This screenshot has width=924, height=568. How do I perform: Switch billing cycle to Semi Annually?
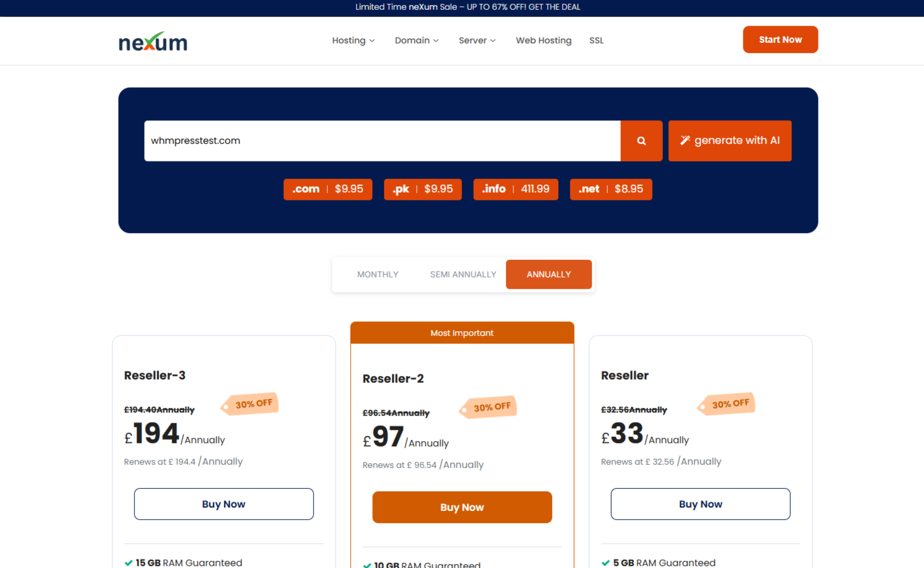point(463,274)
